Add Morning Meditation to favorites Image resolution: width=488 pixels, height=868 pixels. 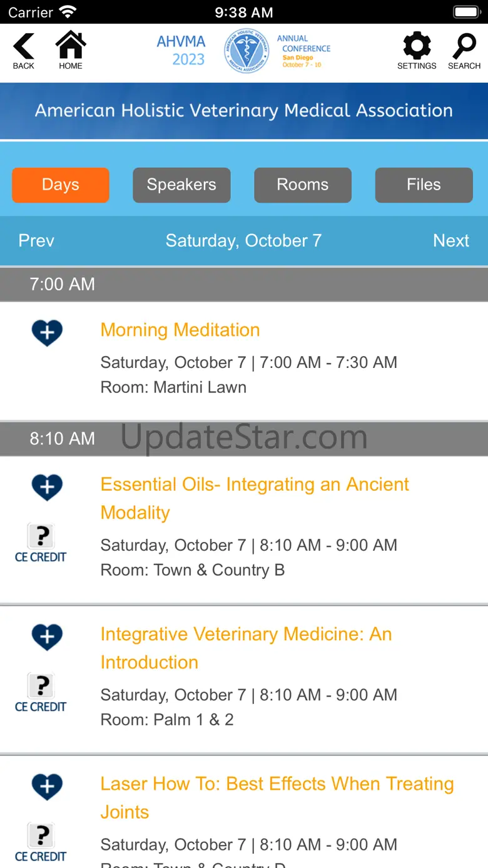coord(47,332)
